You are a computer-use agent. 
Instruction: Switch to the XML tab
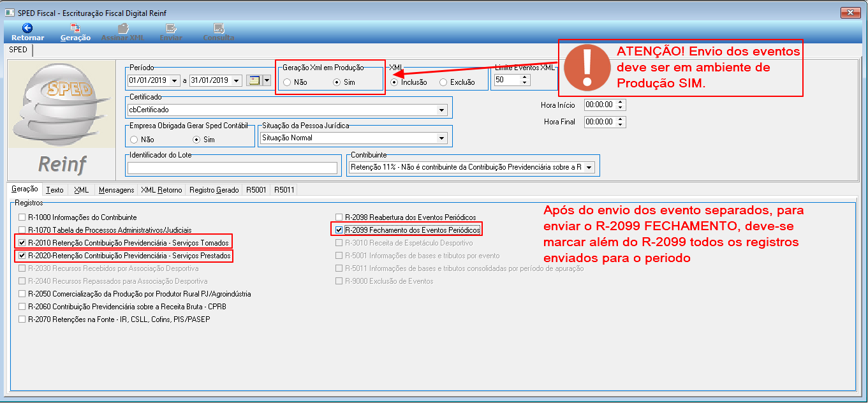[81, 190]
